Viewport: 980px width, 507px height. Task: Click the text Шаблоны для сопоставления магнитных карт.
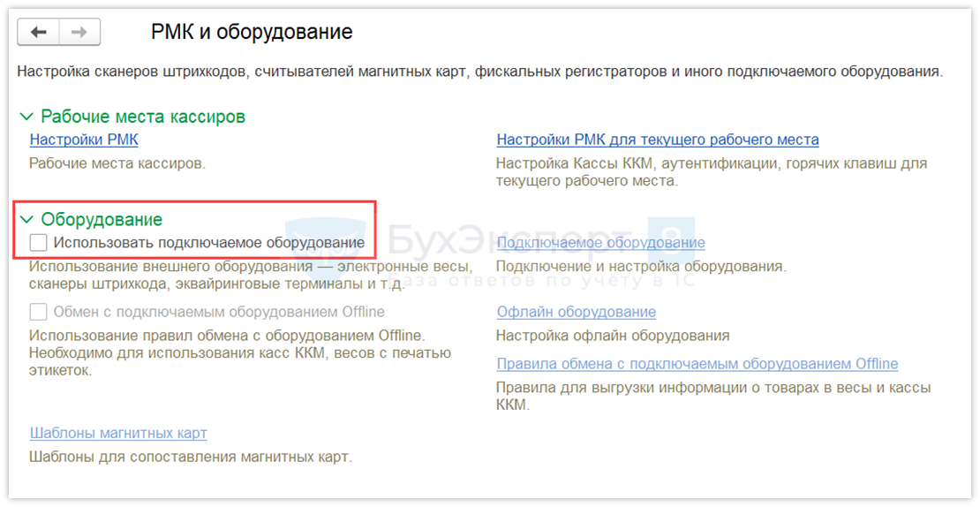click(191, 457)
